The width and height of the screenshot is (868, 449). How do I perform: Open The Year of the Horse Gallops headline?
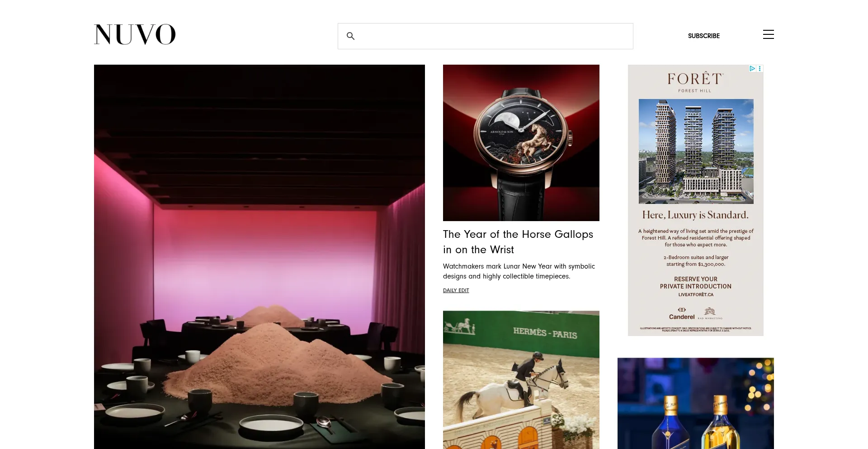click(x=518, y=242)
